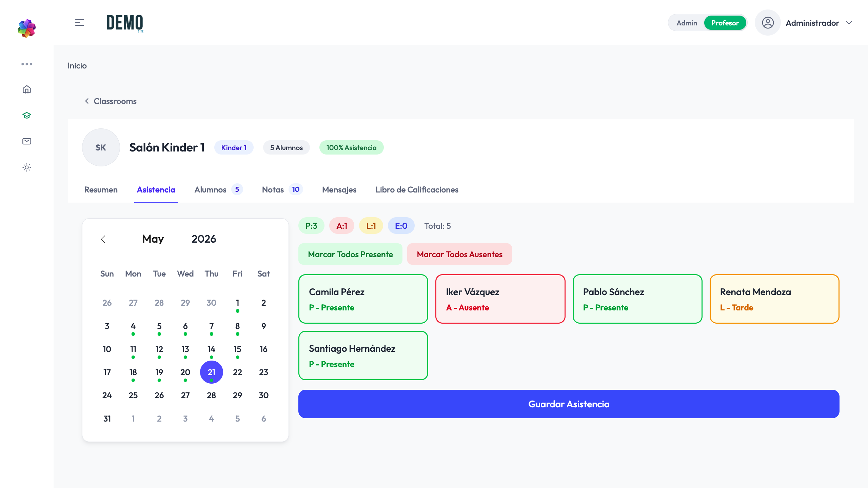
Task: Switch to the Notas tab
Action: [282, 190]
